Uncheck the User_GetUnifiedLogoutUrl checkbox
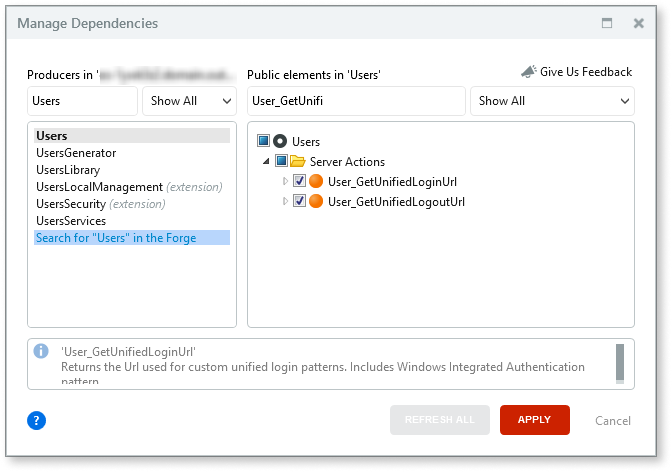This screenshot has width=672, height=472. click(299, 201)
